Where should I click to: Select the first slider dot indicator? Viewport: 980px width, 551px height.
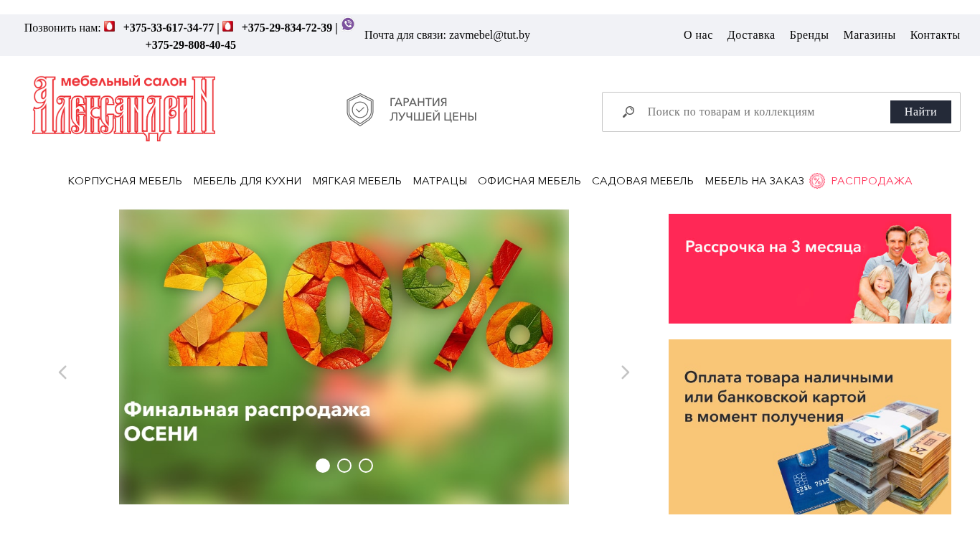tap(323, 466)
